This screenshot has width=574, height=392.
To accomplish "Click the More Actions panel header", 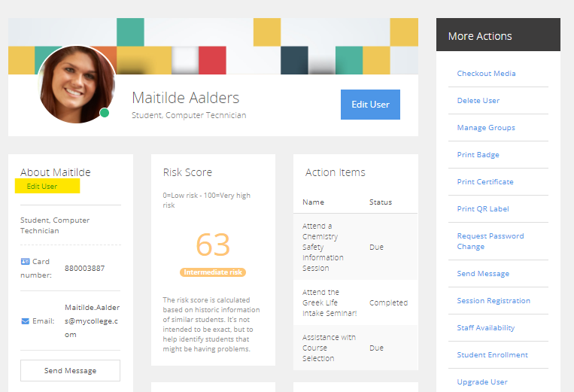I will [x=498, y=35].
